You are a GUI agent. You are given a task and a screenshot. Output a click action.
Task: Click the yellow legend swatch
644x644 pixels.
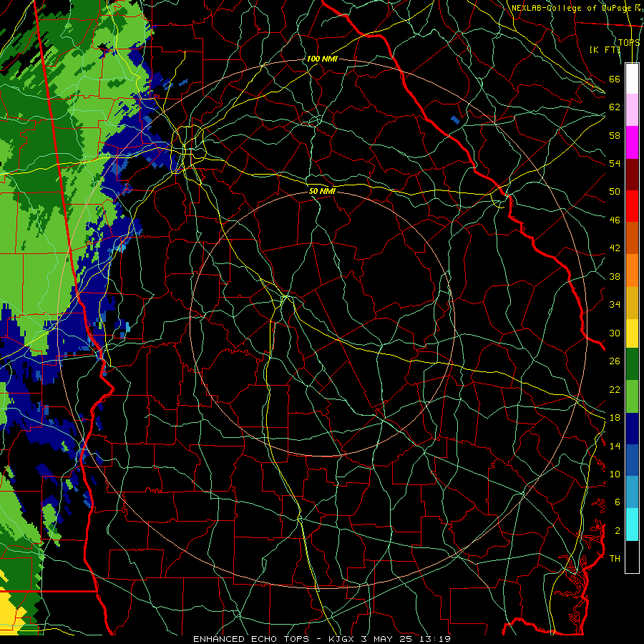tap(632, 333)
